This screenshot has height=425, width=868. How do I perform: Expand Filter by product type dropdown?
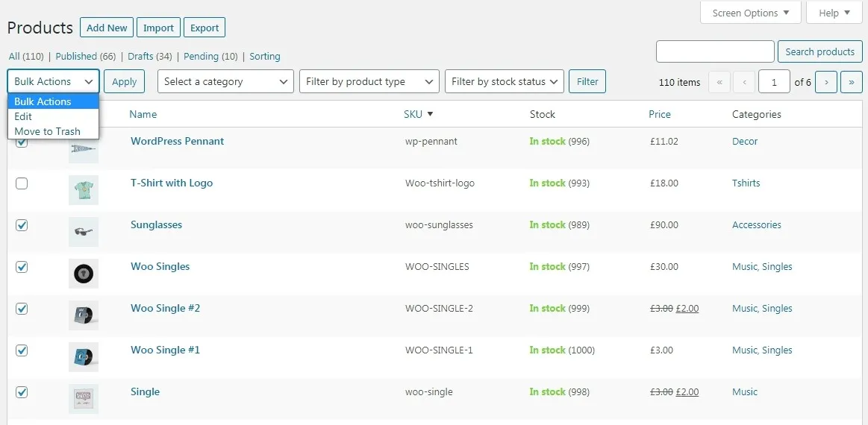pos(369,82)
